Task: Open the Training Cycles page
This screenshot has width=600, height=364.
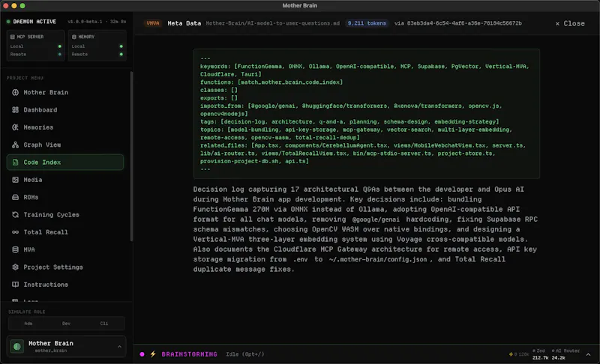Action: click(65, 215)
